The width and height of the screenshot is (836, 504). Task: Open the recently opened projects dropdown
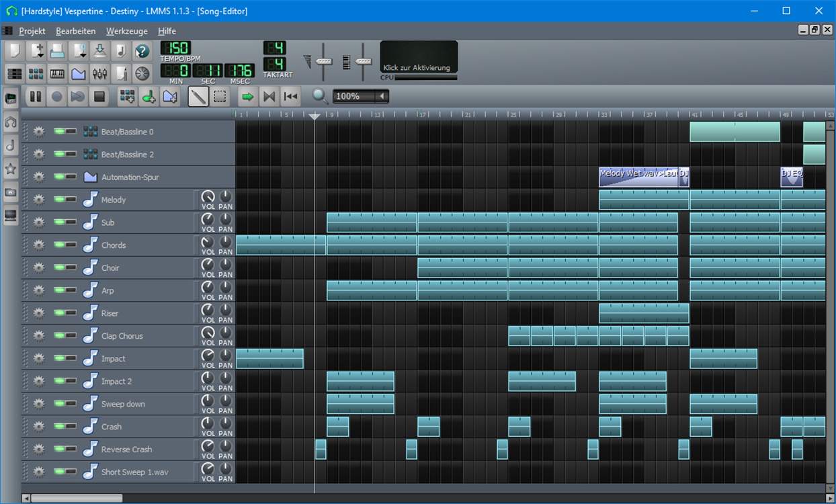pyautogui.click(x=79, y=51)
